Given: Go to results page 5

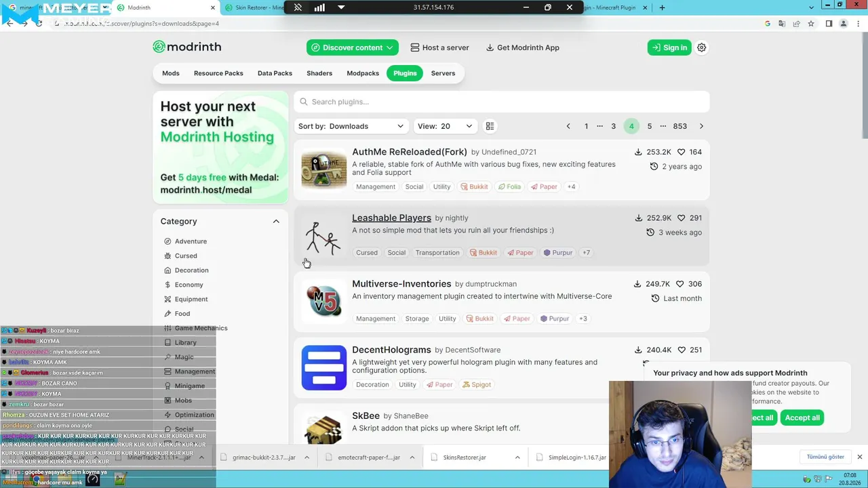Looking at the screenshot, I should [649, 126].
